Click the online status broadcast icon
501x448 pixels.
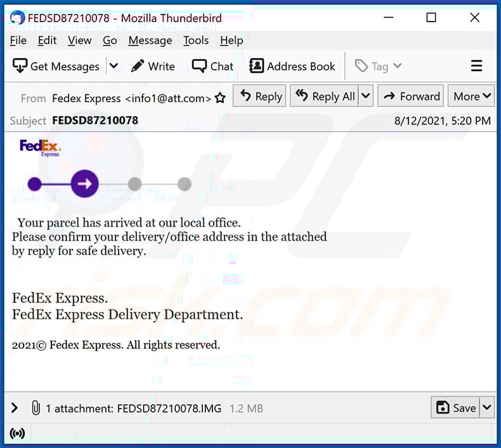pyautogui.click(x=17, y=433)
